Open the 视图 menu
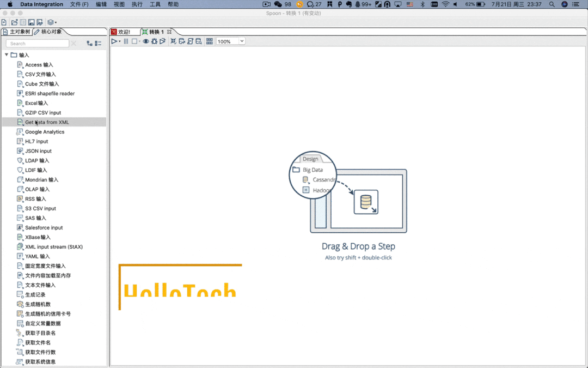588x368 pixels. tap(119, 4)
